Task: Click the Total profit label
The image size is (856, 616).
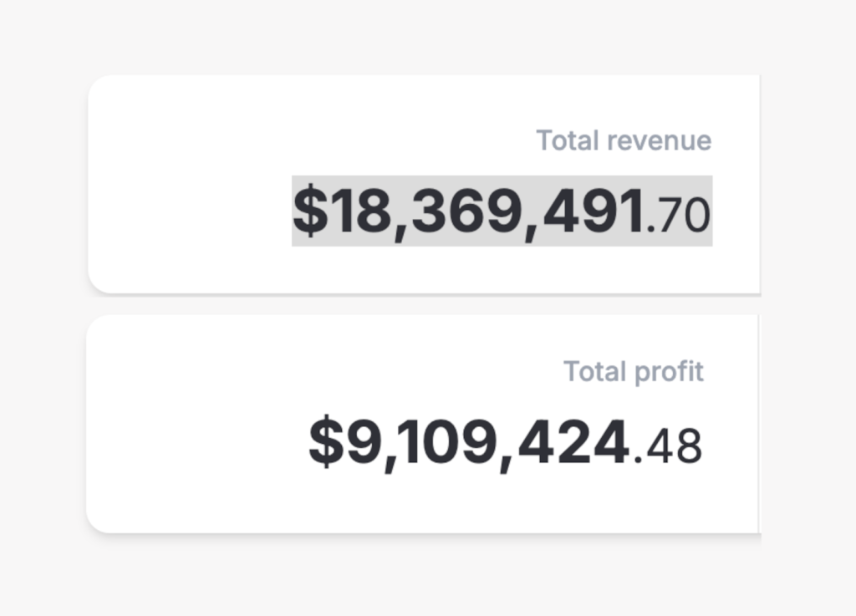Action: [634, 371]
